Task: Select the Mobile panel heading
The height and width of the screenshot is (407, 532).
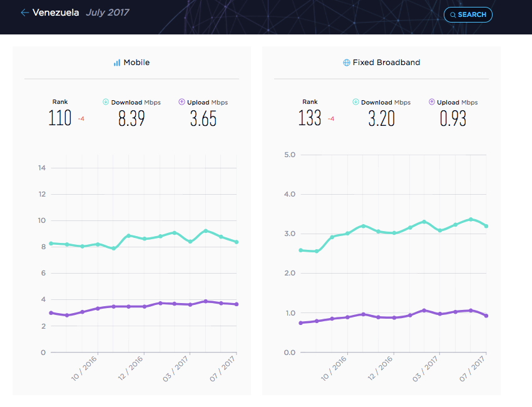Action: tap(136, 63)
